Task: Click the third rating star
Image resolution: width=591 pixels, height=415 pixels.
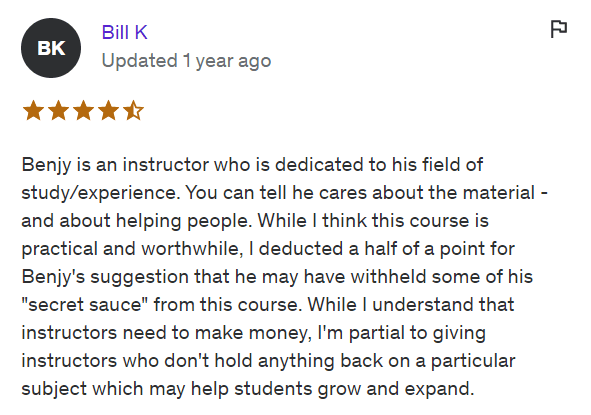Action: pyautogui.click(x=83, y=110)
